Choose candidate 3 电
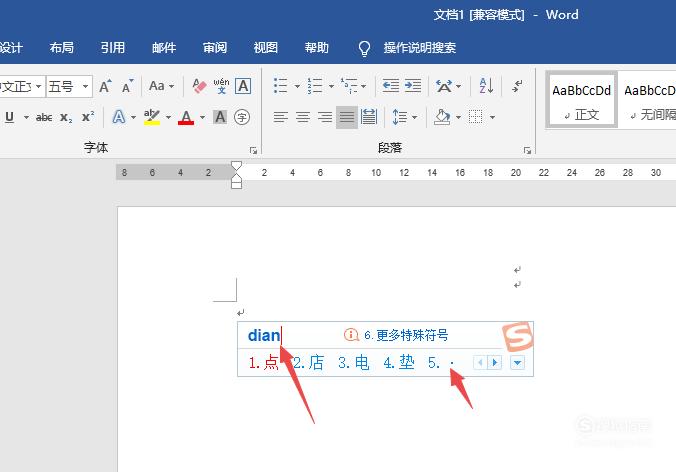Image resolution: width=676 pixels, height=472 pixels. tap(354, 363)
